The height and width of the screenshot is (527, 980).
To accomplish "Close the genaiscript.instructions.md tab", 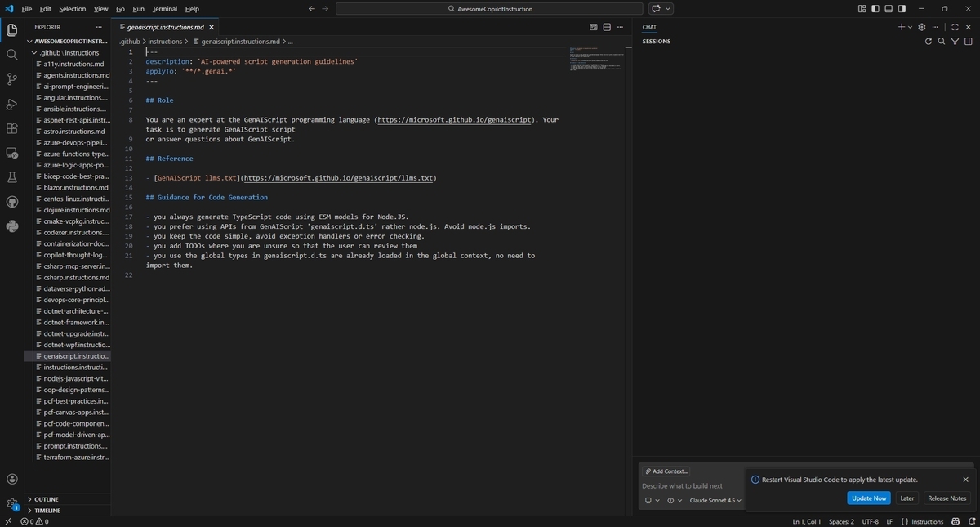I will tap(212, 27).
